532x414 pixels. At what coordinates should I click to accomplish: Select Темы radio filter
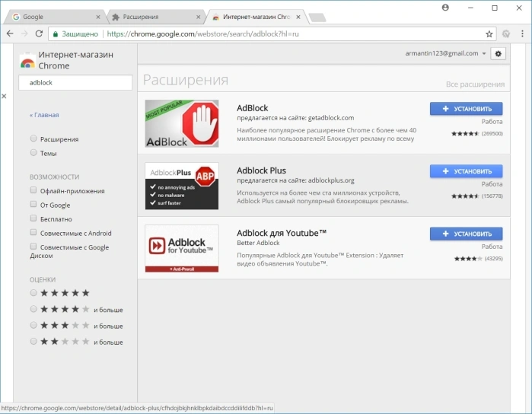point(33,153)
